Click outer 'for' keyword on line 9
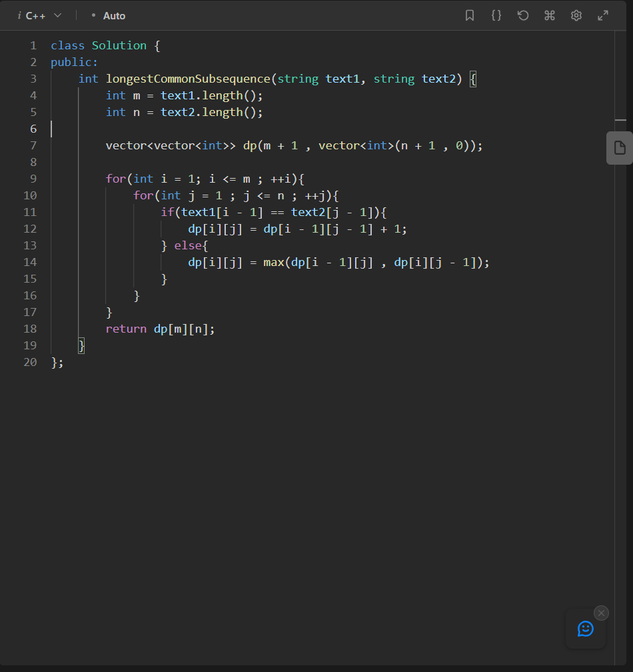Image resolution: width=633 pixels, height=672 pixels. point(116,179)
